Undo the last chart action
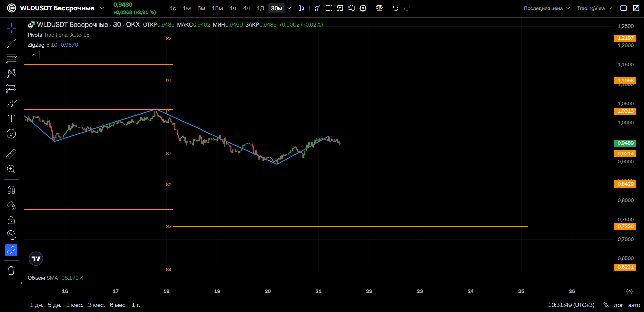 coord(396,8)
